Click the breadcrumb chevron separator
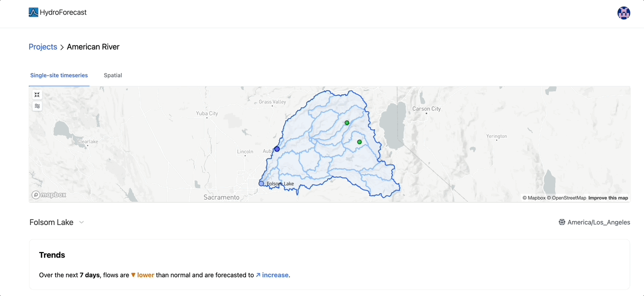 coord(62,47)
